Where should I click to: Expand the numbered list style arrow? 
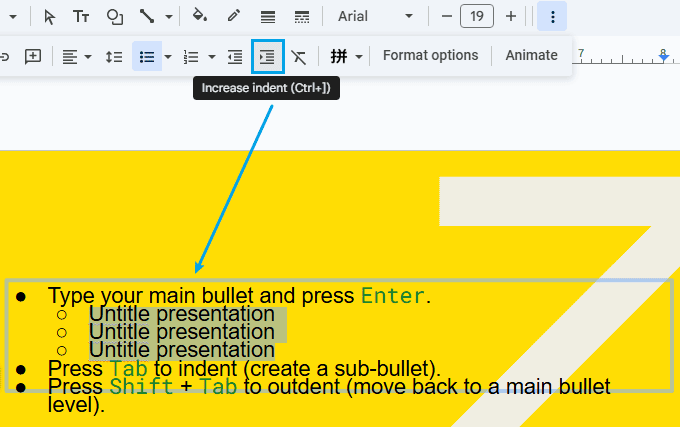[x=212, y=57]
